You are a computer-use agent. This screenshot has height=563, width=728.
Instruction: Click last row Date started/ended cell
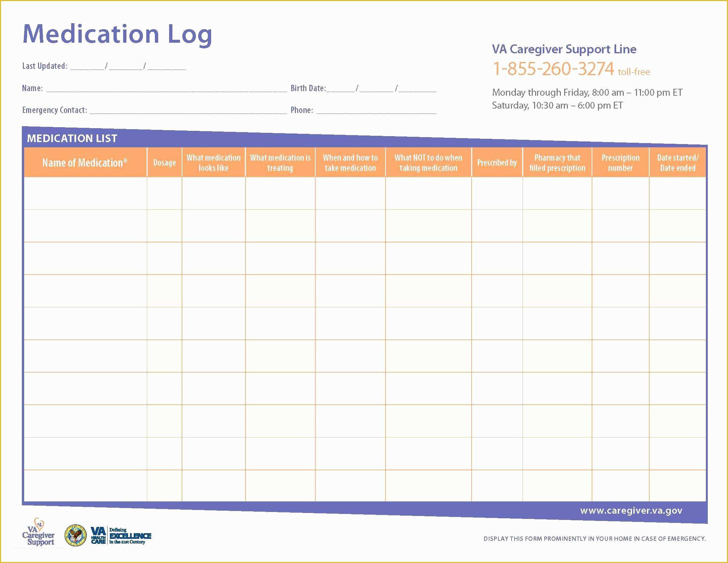click(678, 486)
